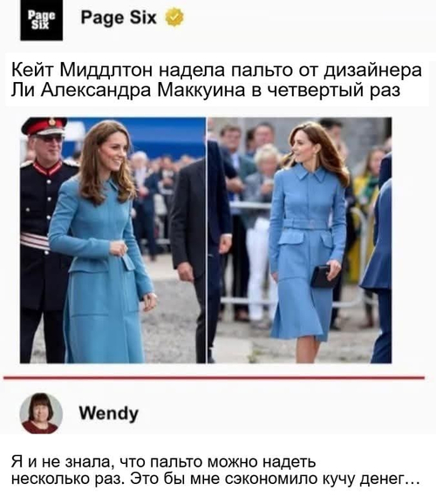Click the gold verified badge
Image resolution: width=436 pixels, height=504 pixels.
click(174, 17)
